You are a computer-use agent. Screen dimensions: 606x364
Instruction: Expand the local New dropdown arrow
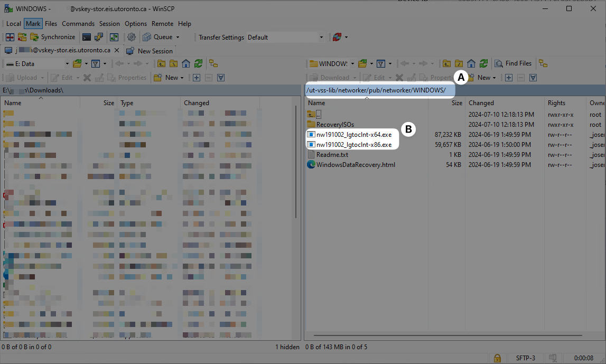(x=182, y=78)
